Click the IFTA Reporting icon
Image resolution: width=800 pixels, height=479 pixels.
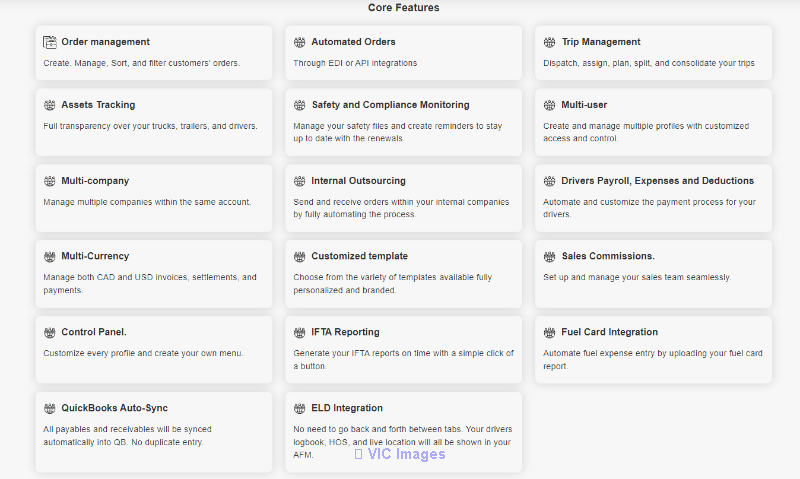(x=299, y=333)
